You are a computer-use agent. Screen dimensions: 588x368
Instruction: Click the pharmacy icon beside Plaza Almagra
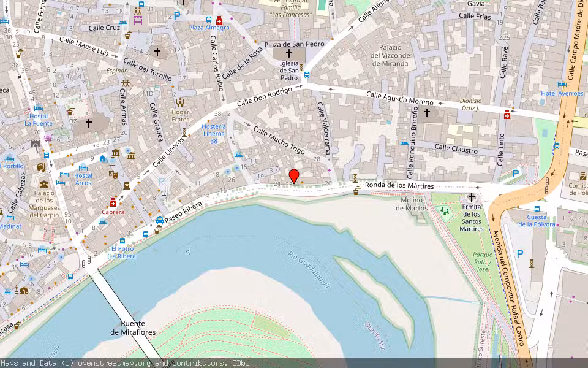(219, 20)
